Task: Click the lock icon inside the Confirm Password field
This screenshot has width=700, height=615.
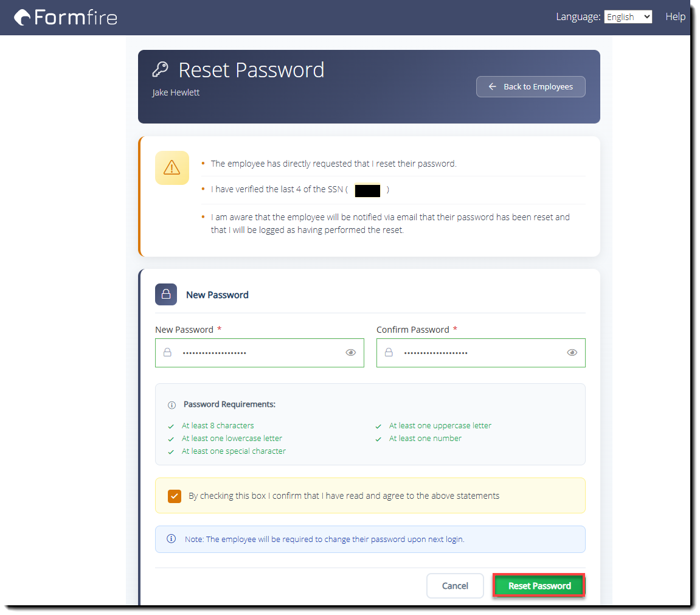Action: tap(389, 353)
